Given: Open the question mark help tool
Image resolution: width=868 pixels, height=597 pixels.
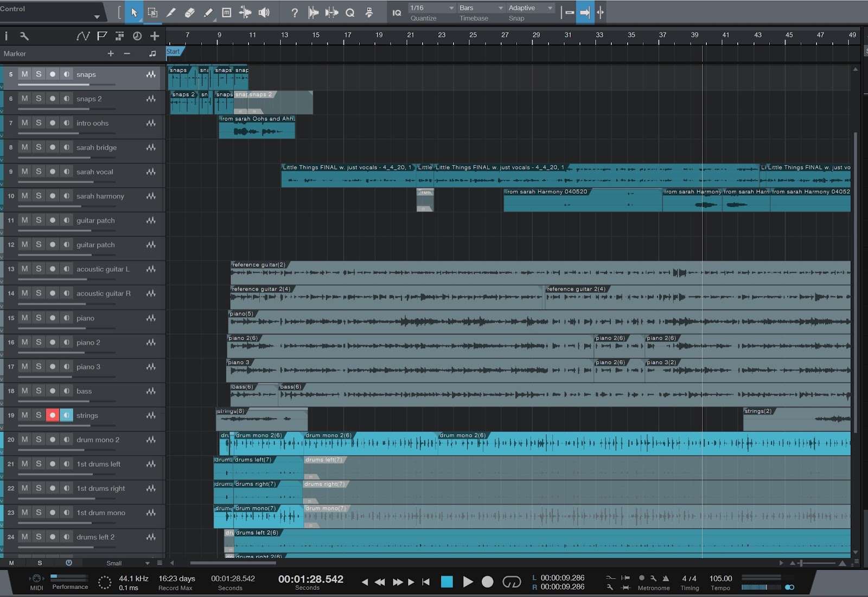Looking at the screenshot, I should tap(294, 12).
